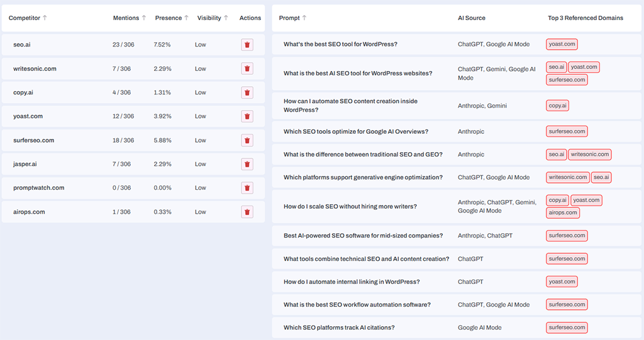
Task: Select the prompt about Google AI Overviews
Action: click(x=356, y=132)
